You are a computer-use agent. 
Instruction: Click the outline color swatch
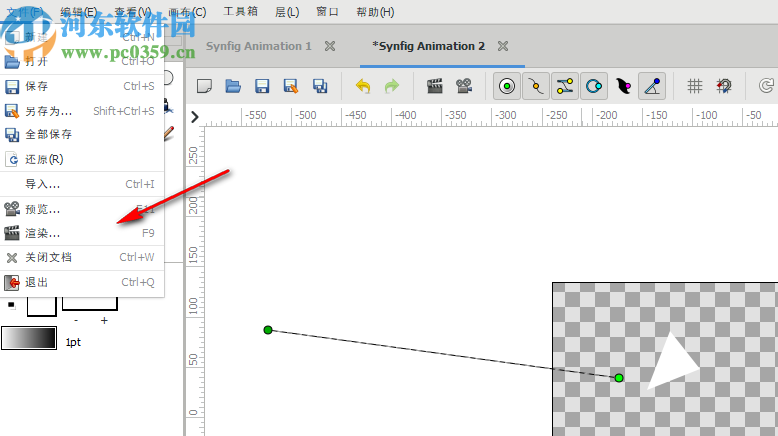pos(42,305)
